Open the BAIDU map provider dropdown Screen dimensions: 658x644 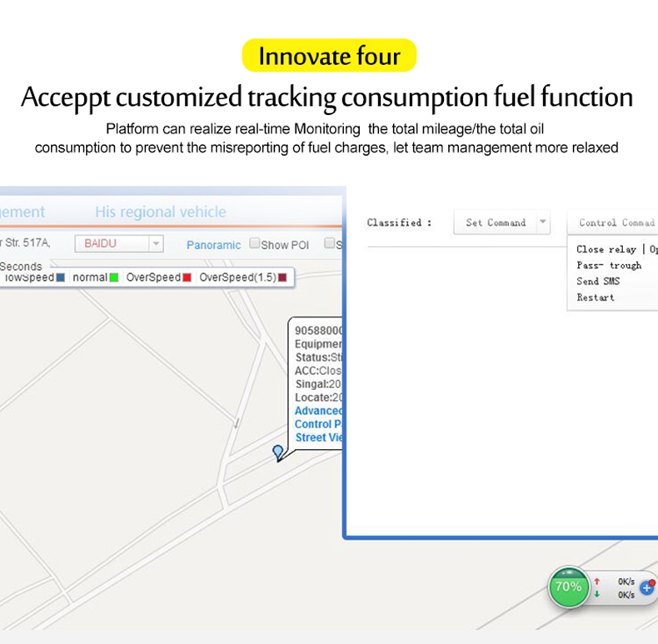pyautogui.click(x=119, y=243)
